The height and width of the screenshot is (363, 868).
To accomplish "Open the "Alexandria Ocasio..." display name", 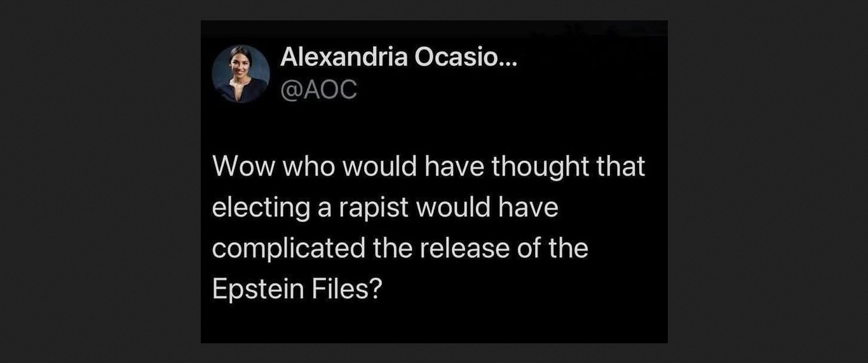I will pyautogui.click(x=399, y=58).
